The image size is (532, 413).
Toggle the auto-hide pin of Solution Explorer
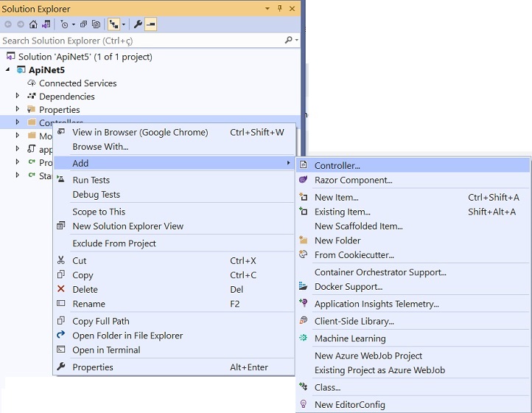coord(279,9)
